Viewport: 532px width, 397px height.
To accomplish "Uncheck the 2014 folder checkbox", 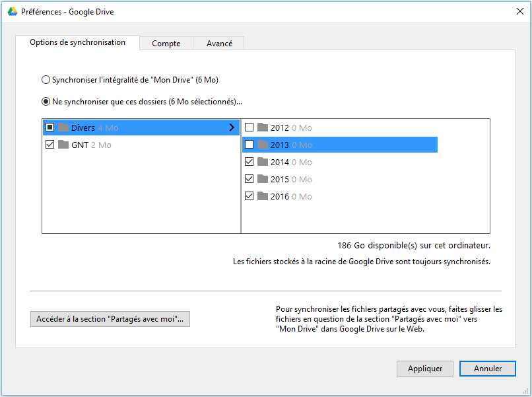I will tap(249, 162).
